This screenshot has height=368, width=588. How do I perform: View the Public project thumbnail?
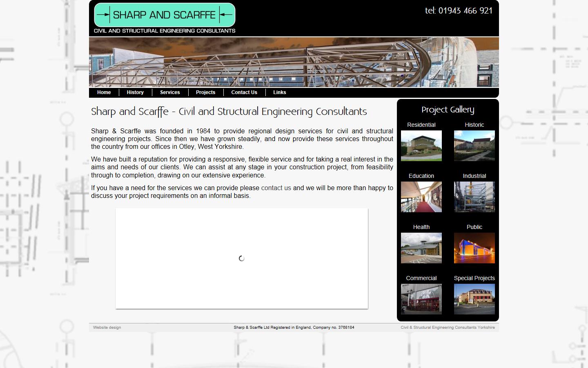click(474, 248)
